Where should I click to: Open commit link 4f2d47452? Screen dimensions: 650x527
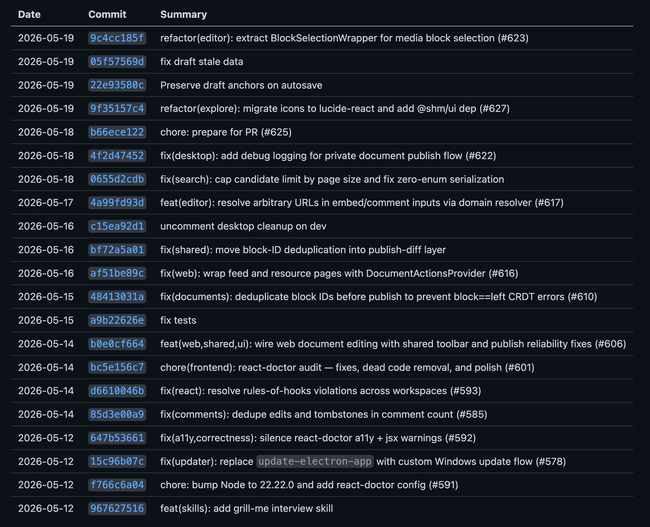coord(117,155)
